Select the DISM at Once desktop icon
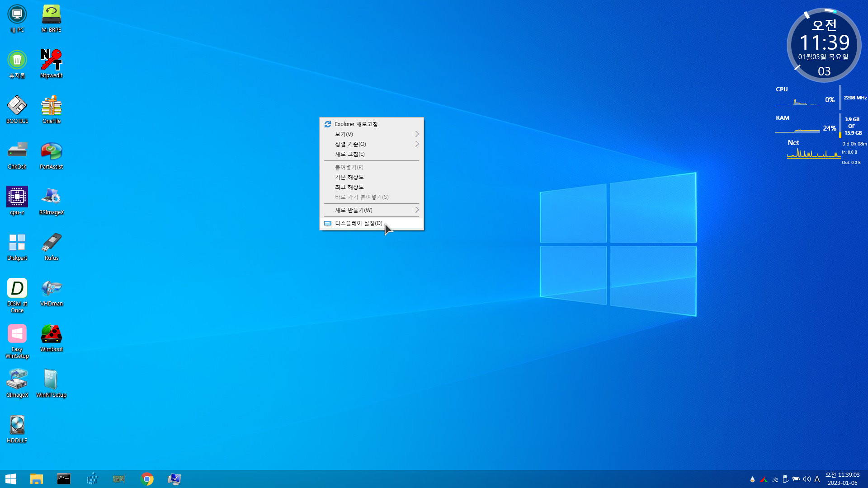 click(17, 296)
